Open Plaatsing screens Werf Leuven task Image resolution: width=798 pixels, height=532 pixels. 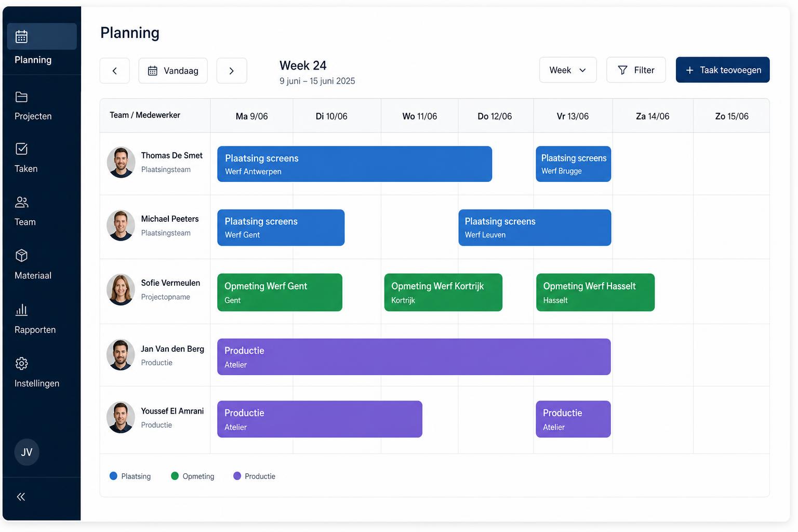click(x=535, y=228)
